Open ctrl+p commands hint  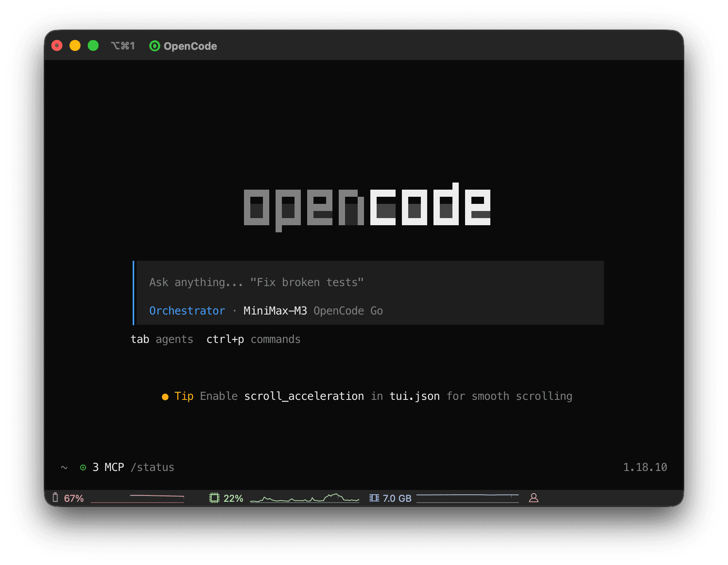(x=253, y=339)
